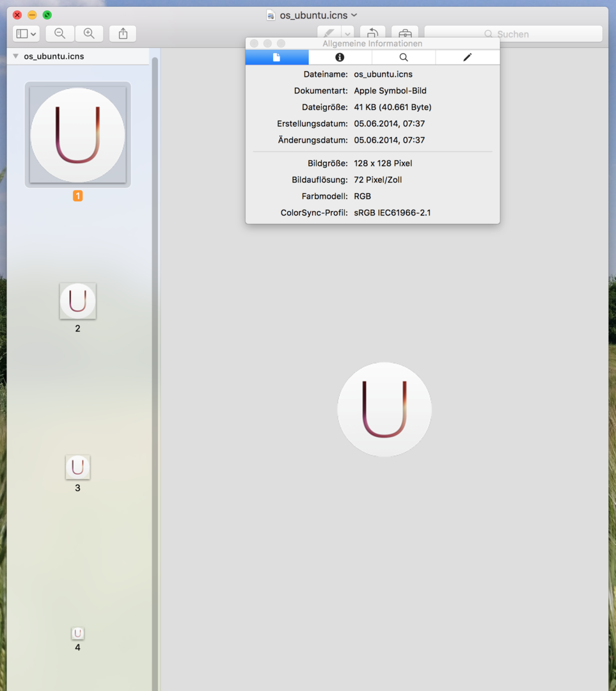The image size is (616, 691).
Task: Click the Suchen search field
Action: tap(513, 34)
